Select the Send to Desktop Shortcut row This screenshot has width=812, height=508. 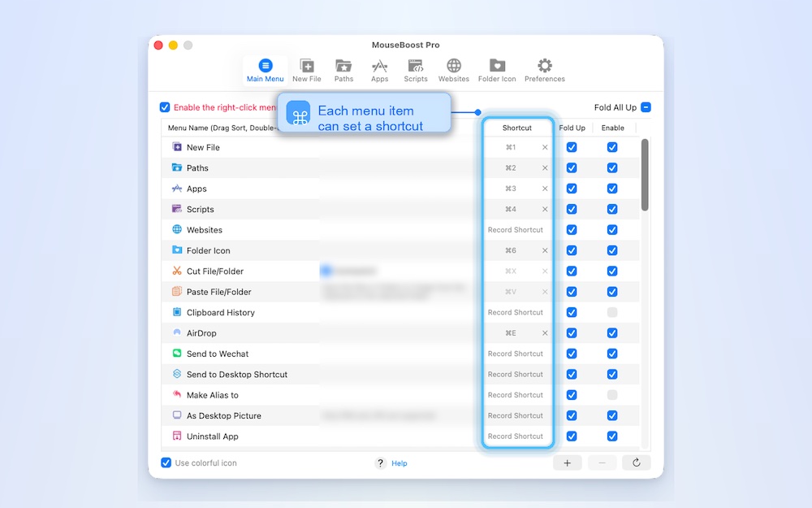[400, 374]
